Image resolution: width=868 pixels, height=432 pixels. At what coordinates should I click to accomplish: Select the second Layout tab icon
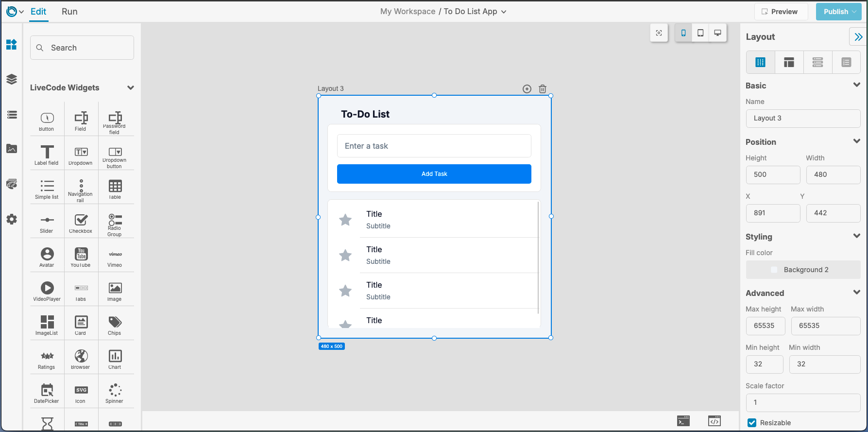coord(789,62)
